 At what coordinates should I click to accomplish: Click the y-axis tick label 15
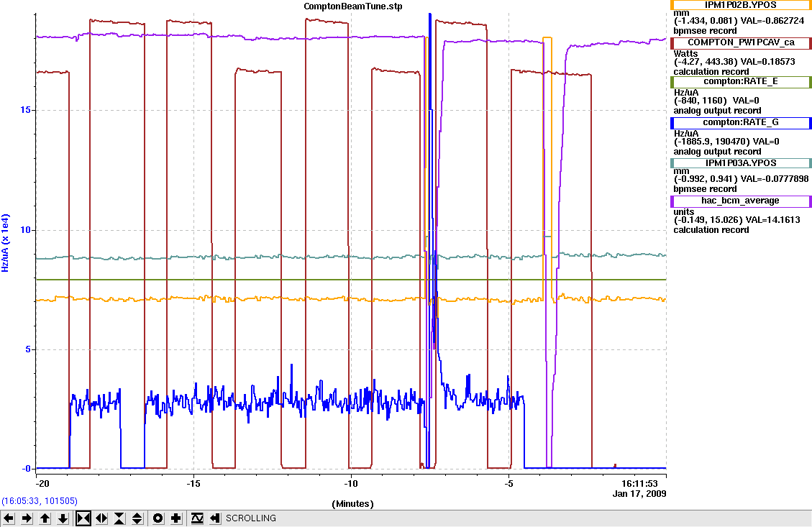click(x=26, y=110)
